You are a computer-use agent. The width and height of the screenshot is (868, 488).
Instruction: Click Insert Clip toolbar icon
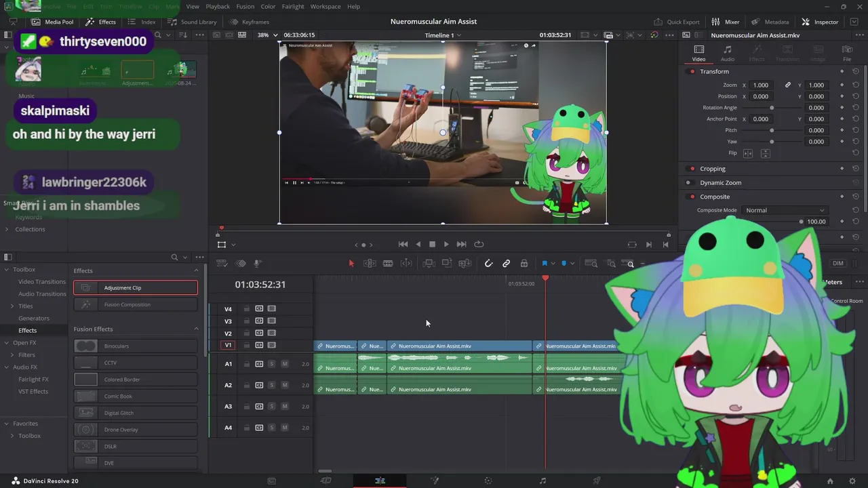[429, 264]
